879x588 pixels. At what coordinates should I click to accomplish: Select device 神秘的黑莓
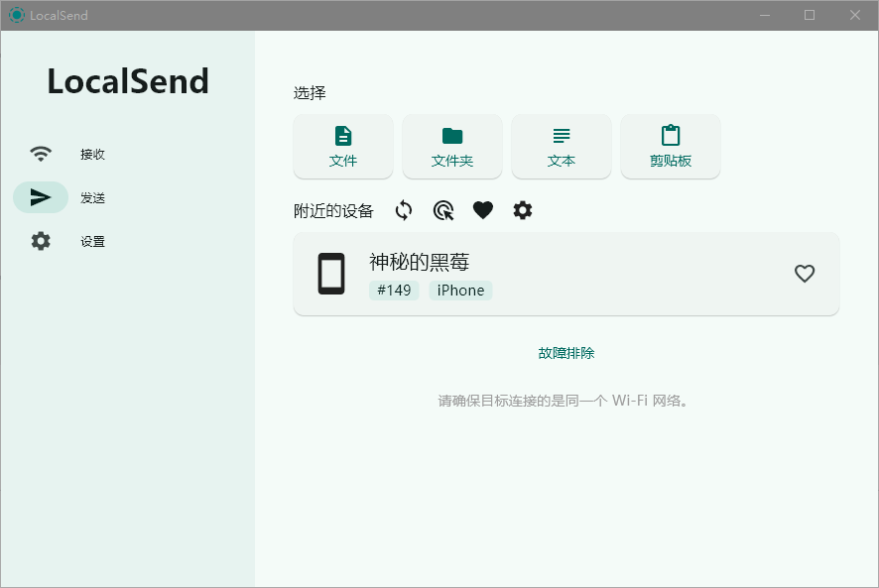(566, 274)
